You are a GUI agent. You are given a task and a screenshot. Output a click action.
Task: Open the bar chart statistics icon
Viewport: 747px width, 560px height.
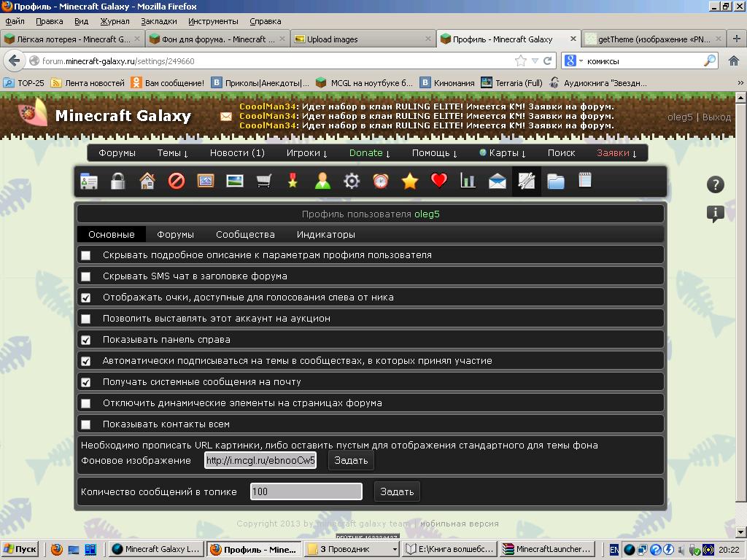[x=468, y=182]
